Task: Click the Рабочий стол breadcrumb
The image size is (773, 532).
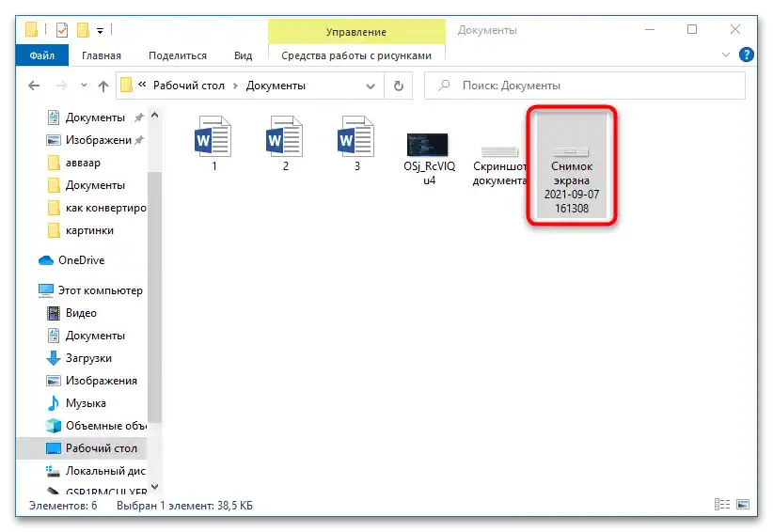Action: click(x=189, y=86)
